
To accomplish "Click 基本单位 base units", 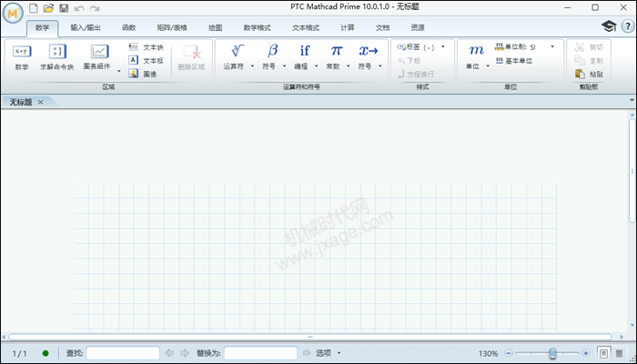I will click(x=514, y=61).
